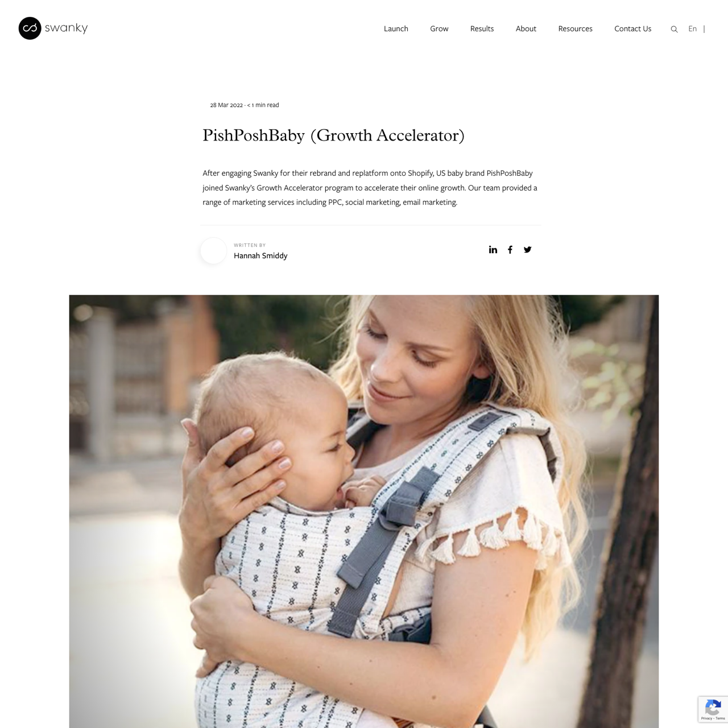Click the reCAPTCHA badge icon
Image resolution: width=728 pixels, height=728 pixels.
click(713, 707)
